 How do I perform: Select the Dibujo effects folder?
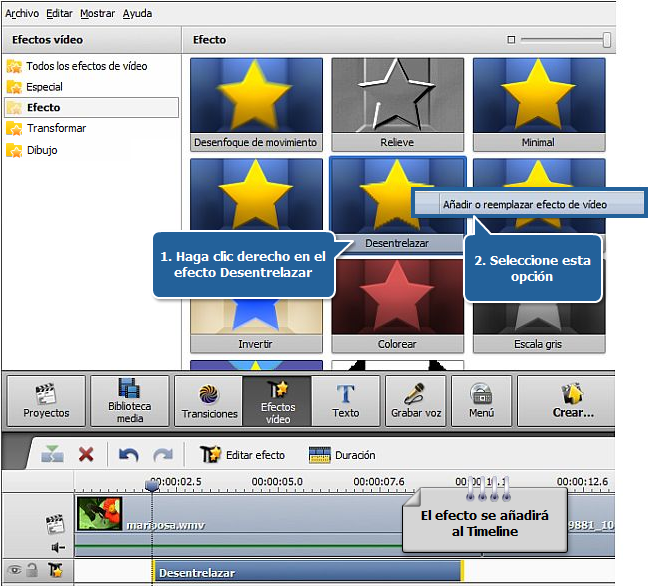42,150
